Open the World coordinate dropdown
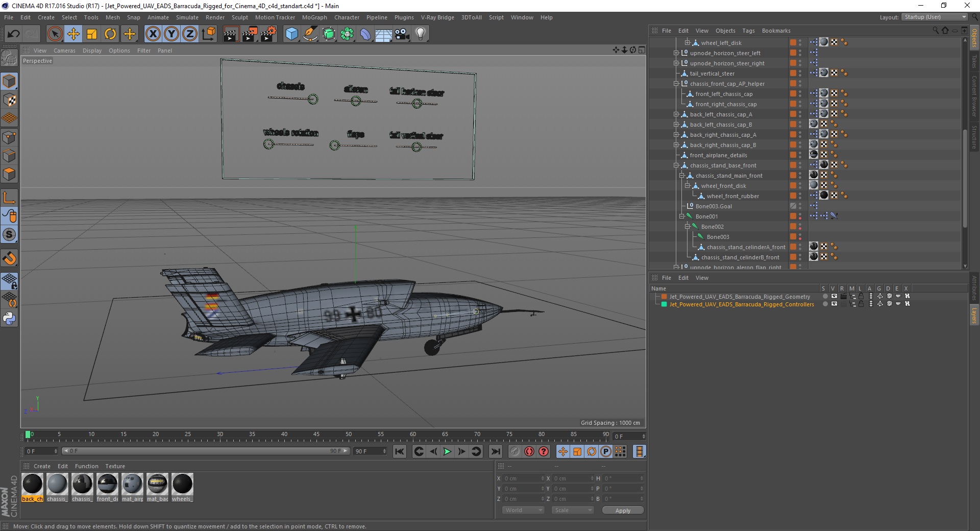 click(x=523, y=510)
